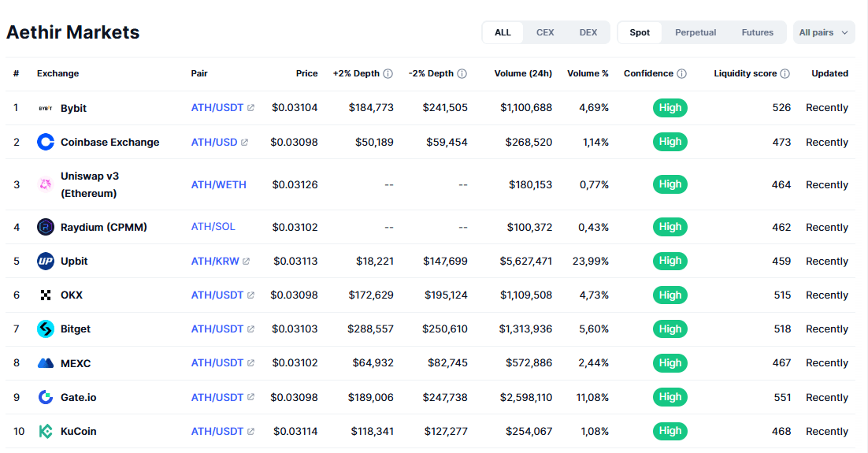The image size is (868, 453).
Task: Click external link icon beside KuCoin ATH/USDT
Action: point(250,432)
